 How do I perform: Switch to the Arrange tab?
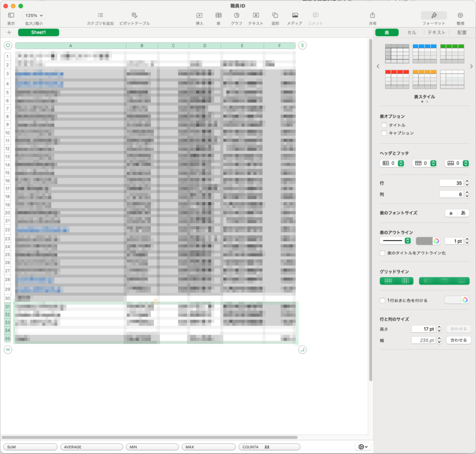[x=462, y=32]
